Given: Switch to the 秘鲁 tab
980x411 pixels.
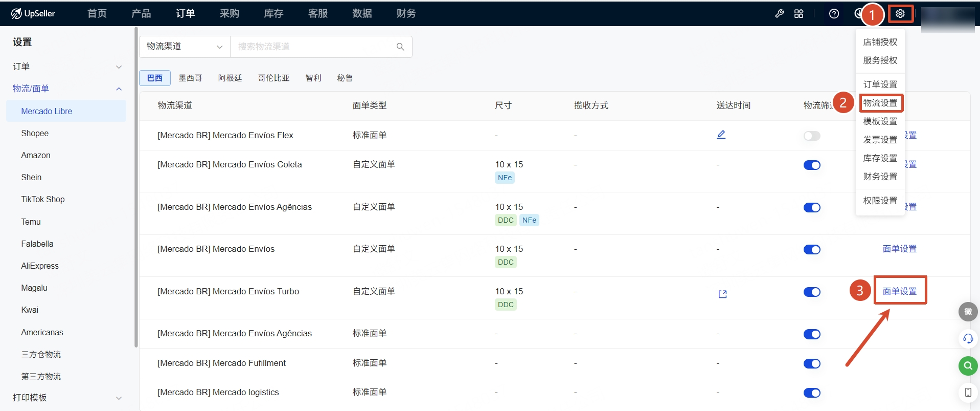Looking at the screenshot, I should tap(345, 78).
